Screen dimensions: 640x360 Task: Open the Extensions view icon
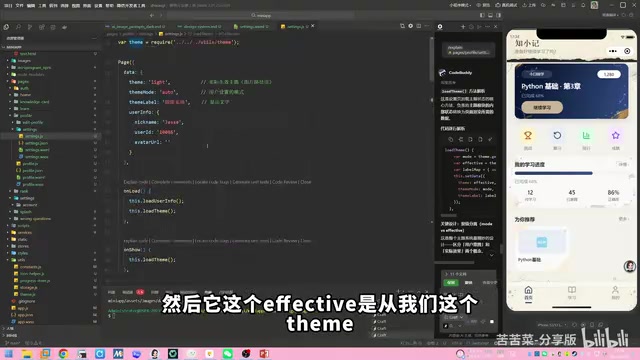click(42, 27)
